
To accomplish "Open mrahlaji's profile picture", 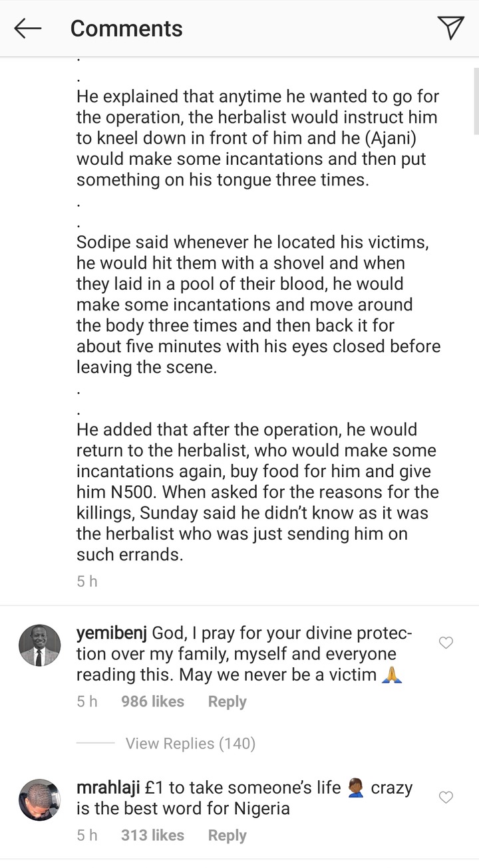I will (x=40, y=800).
